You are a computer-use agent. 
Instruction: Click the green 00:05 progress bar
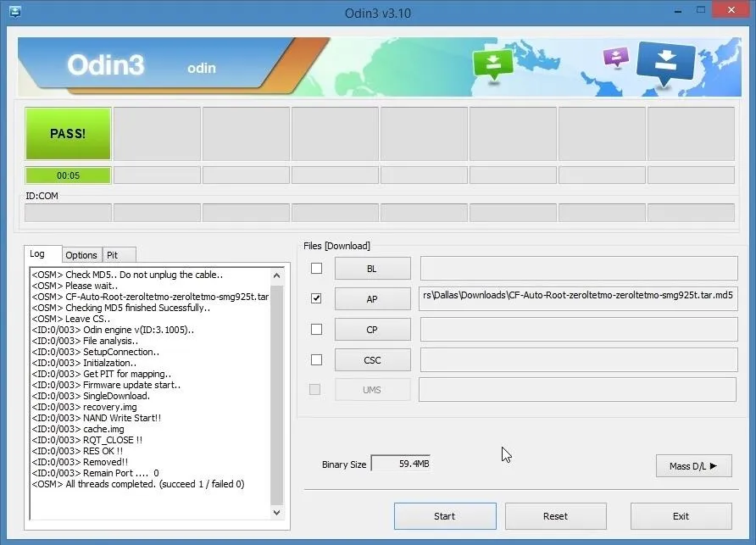(68, 175)
